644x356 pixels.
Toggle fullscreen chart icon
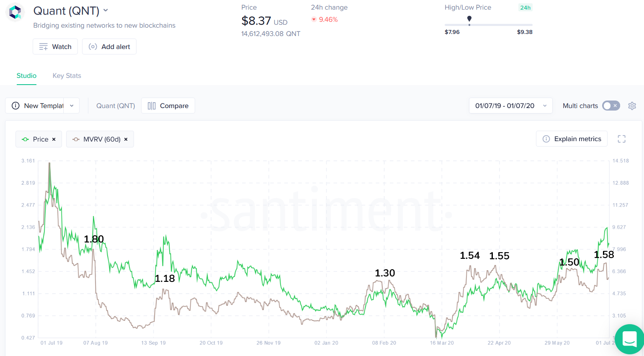coord(622,139)
